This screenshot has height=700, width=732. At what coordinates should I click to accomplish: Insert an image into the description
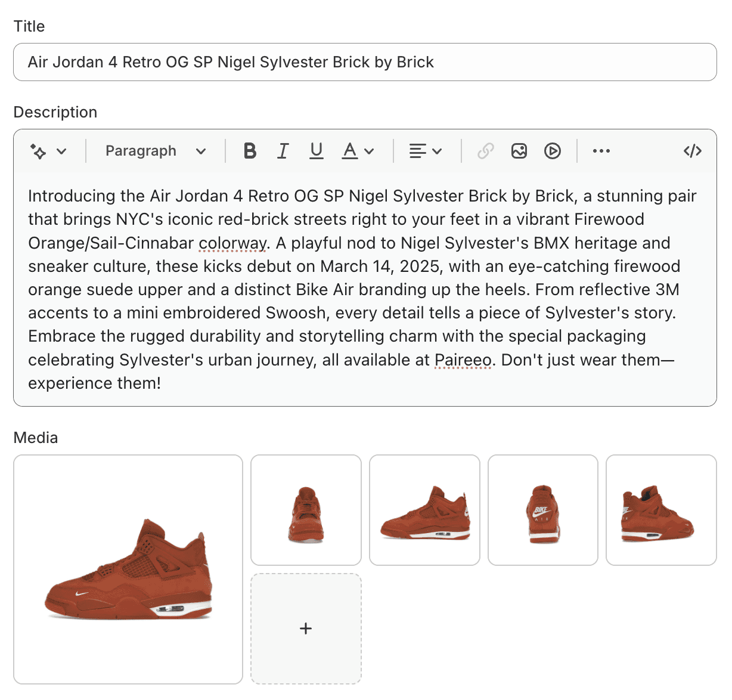(x=519, y=151)
